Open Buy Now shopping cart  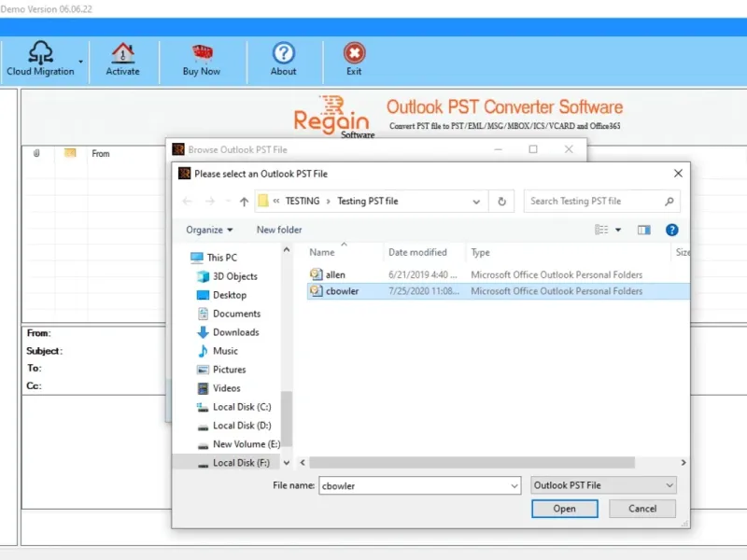click(202, 53)
